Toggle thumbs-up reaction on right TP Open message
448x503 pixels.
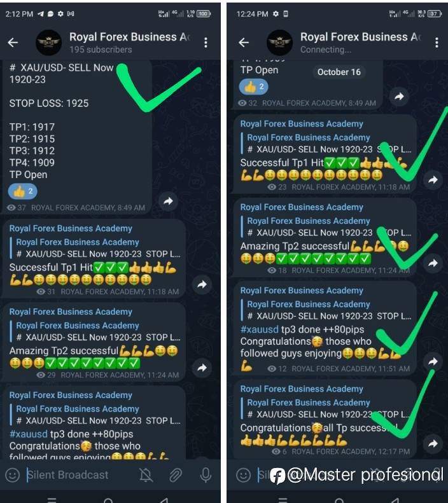[x=254, y=87]
